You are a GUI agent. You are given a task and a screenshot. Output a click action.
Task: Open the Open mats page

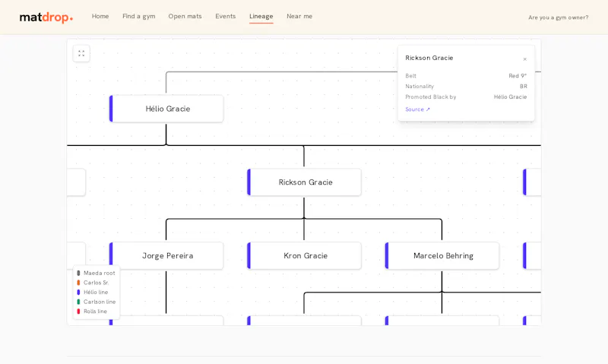click(185, 16)
